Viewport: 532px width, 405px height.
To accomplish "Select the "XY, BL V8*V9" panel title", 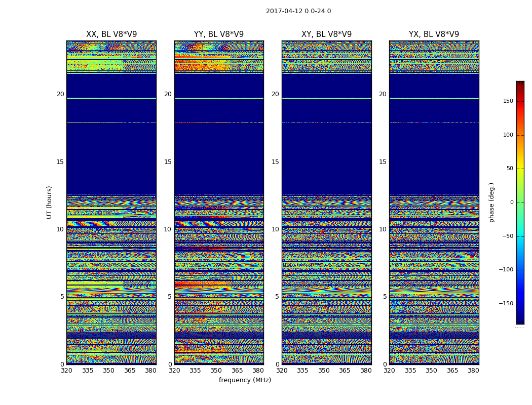I will [326, 34].
